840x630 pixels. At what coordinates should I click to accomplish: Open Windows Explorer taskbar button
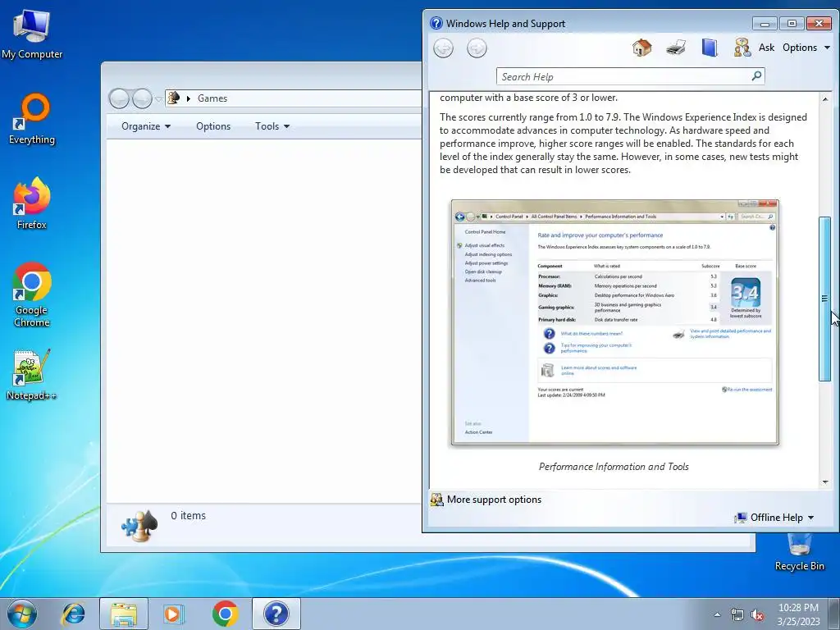click(x=124, y=614)
